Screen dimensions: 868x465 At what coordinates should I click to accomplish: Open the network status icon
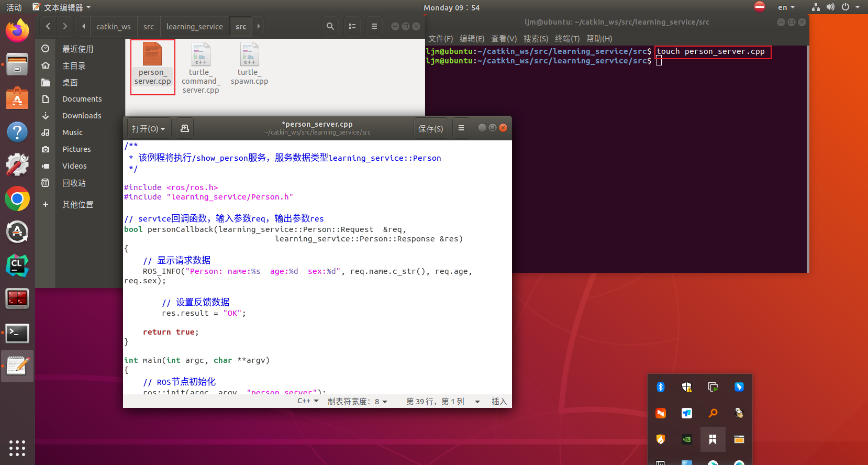[x=816, y=7]
